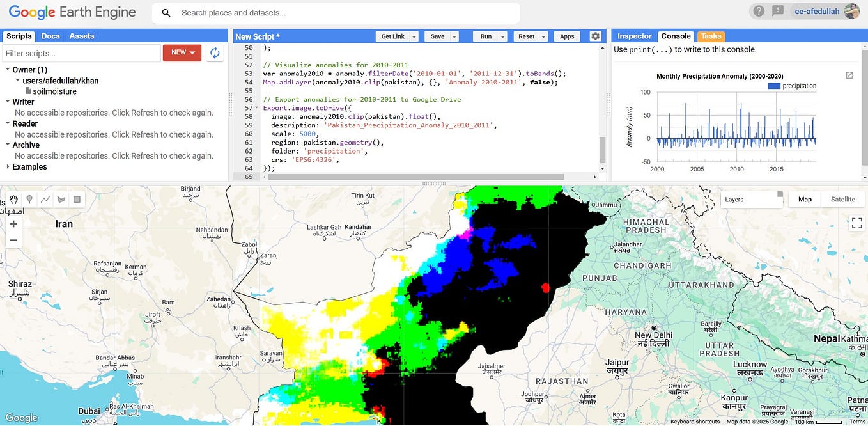Open the code editor settings gear
Screen dimensions: 868x426
click(x=594, y=36)
